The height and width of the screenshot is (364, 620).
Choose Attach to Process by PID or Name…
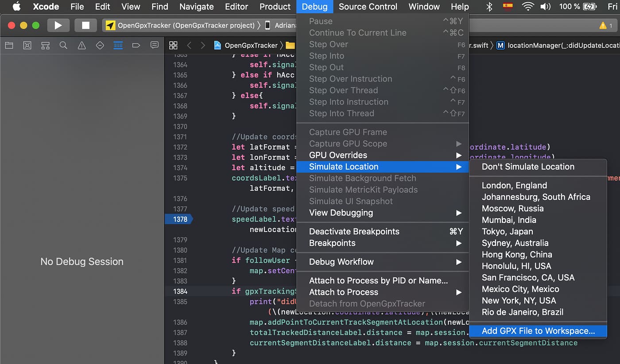[382, 280]
